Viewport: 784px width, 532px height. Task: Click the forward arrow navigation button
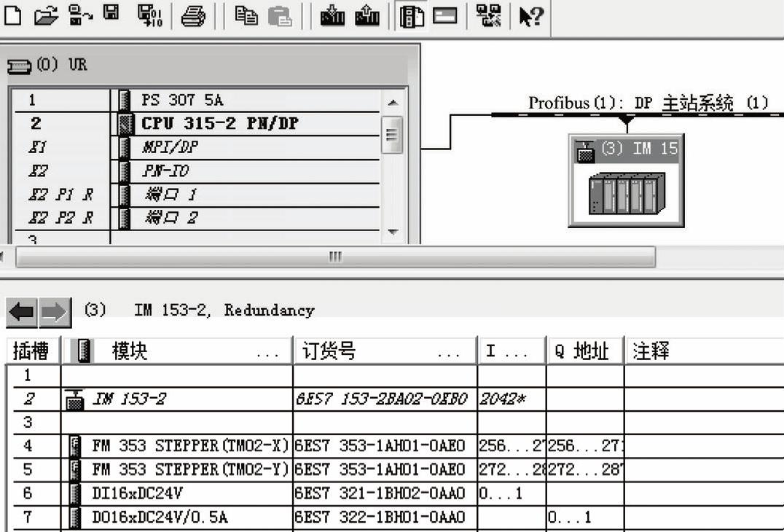(55, 313)
